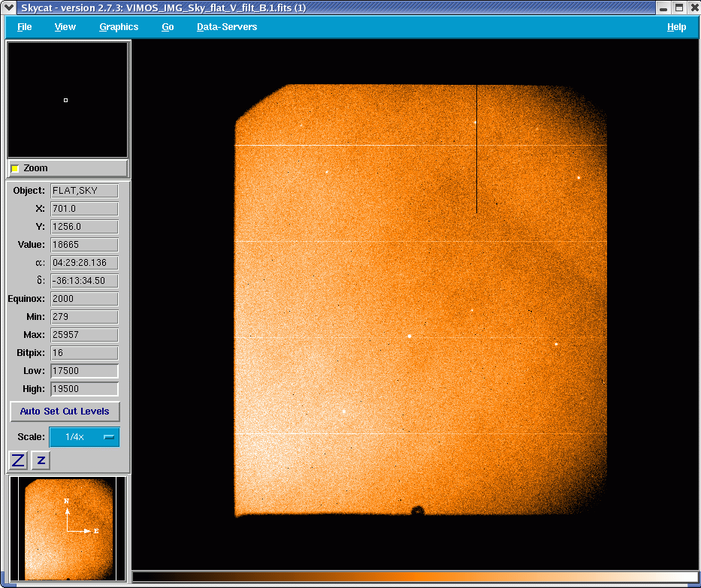The image size is (701, 588).
Task: Click the High cut level field
Action: pyautogui.click(x=84, y=389)
